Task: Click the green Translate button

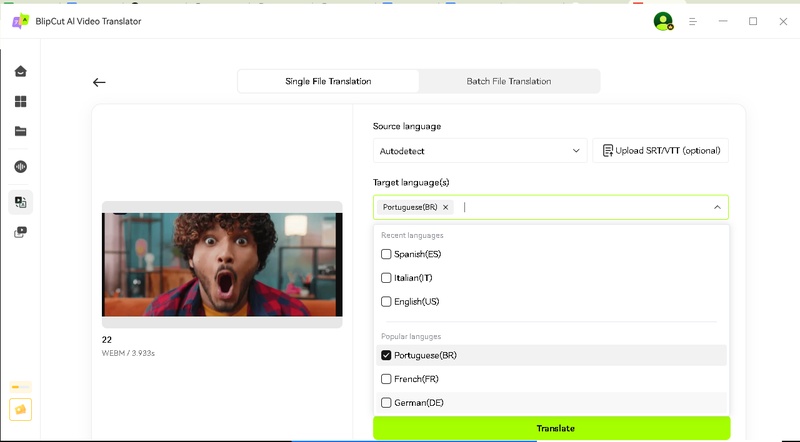Action: [x=555, y=428]
